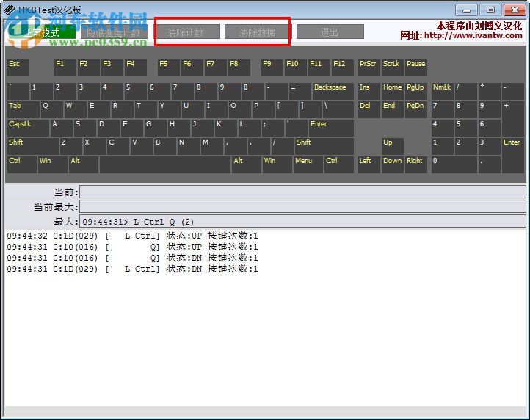The height and width of the screenshot is (420, 530).
Task: Click the 清除数据 button
Action: pyautogui.click(x=258, y=32)
